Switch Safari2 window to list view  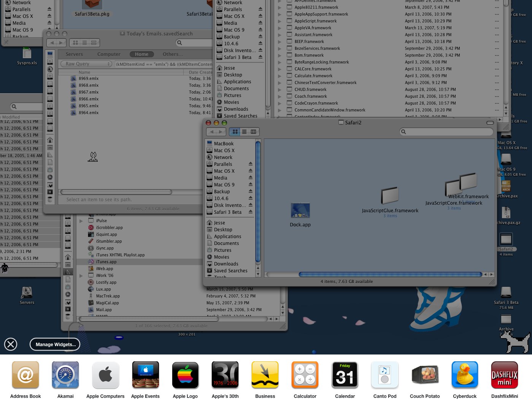[244, 132]
